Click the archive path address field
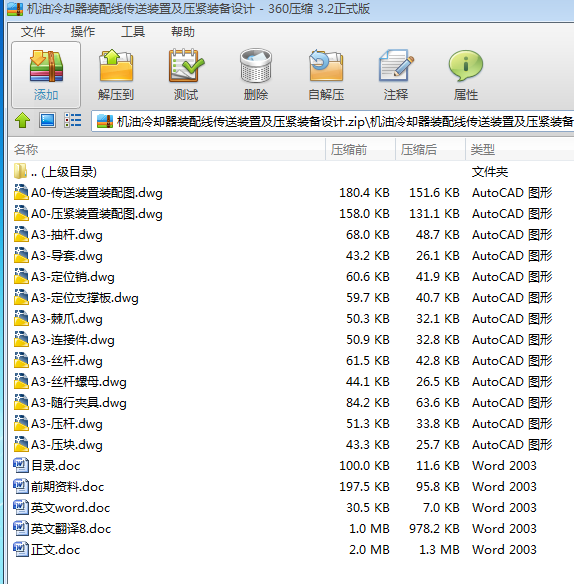Screen dimensions: 574x584 (333, 121)
